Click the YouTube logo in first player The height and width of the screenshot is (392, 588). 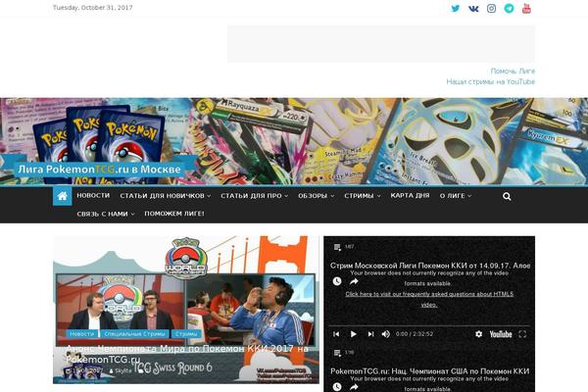[x=501, y=334]
